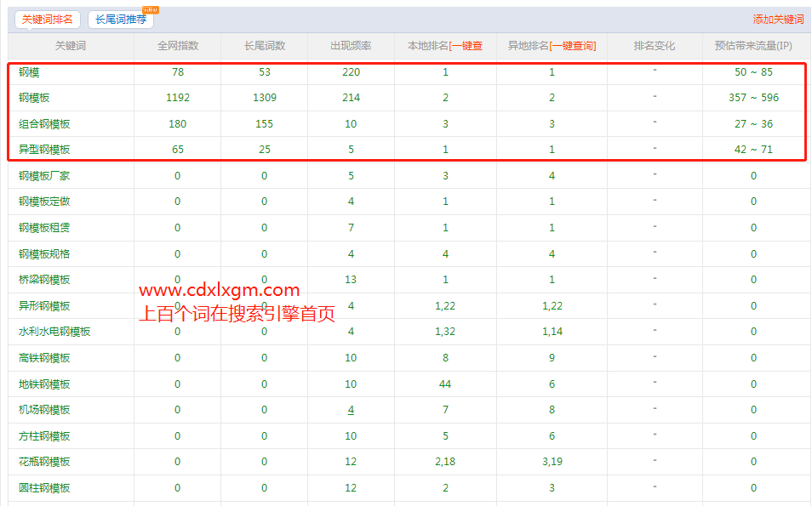The image size is (812, 506).
Task: Open the 桥梁钢模板 keyword
Action: [x=44, y=280]
